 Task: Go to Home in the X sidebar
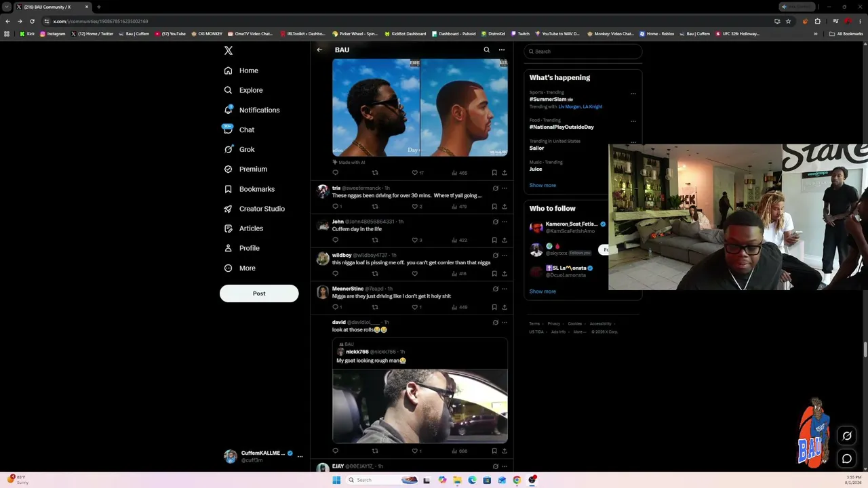coord(241,70)
